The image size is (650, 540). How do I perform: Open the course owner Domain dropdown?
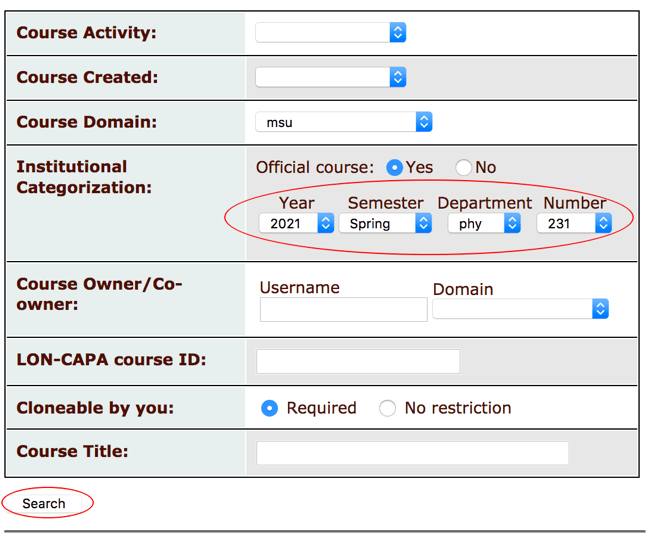click(x=520, y=310)
